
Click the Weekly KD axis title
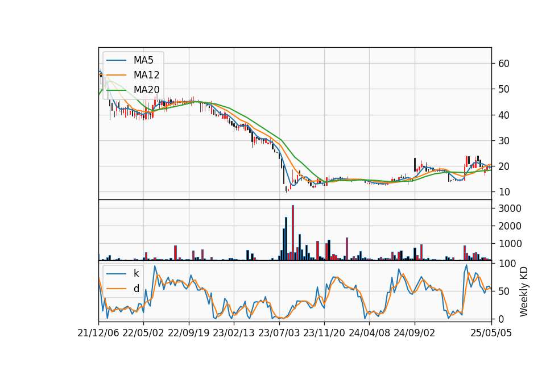[x=524, y=292]
